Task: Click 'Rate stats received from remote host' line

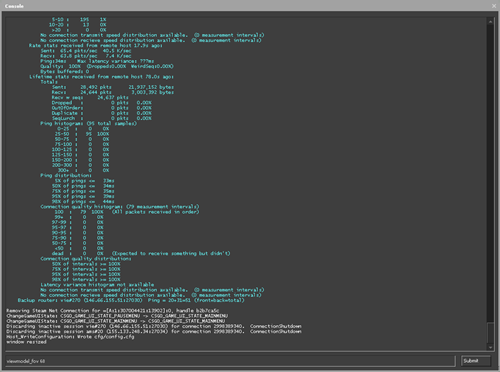Action: click(96, 45)
